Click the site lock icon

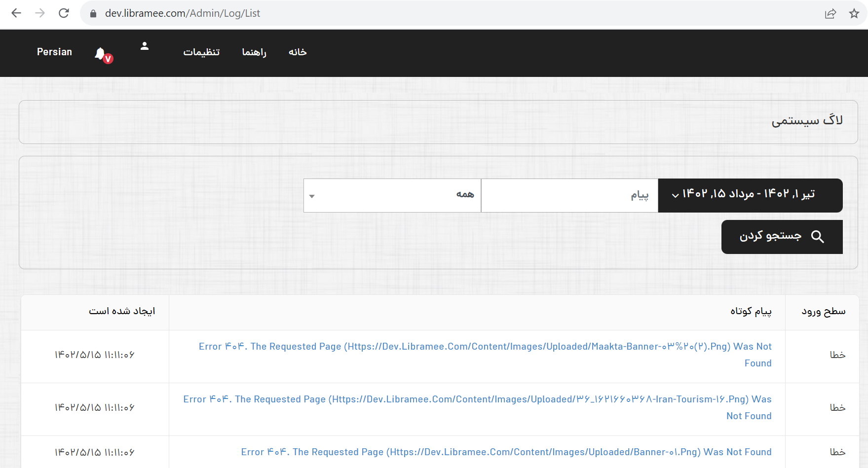[93, 13]
